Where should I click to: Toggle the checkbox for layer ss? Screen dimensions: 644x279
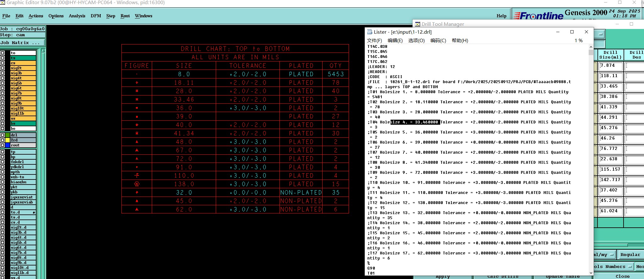pos(3,118)
